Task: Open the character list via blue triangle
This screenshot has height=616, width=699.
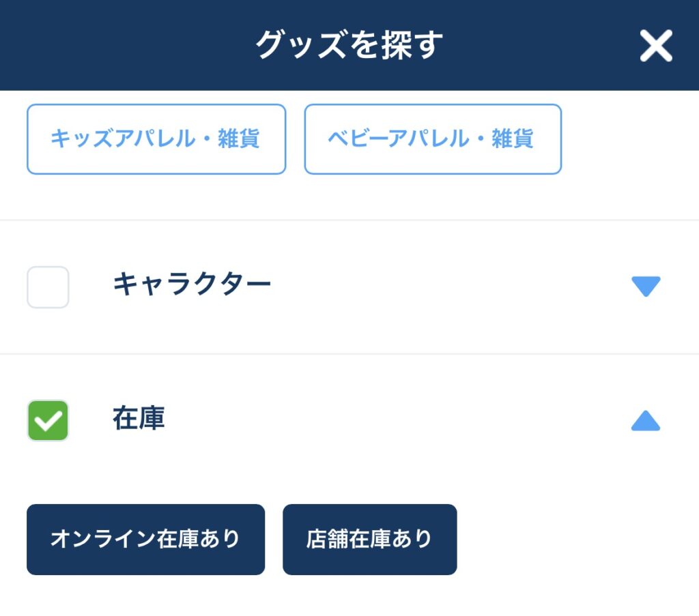Action: (644, 287)
